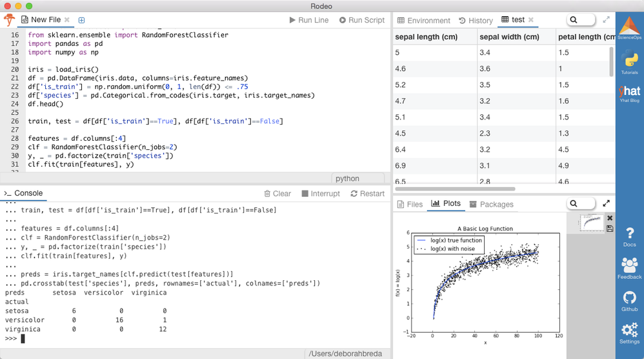Image resolution: width=644 pixels, height=359 pixels.
Task: Open the Yhat Blog link
Action: pos(629,94)
